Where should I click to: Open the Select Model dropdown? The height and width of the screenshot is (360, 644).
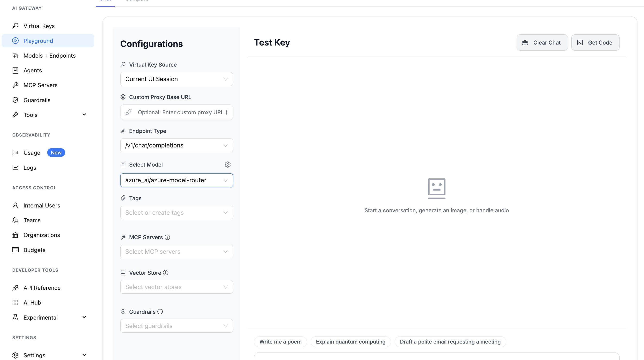pos(176,180)
